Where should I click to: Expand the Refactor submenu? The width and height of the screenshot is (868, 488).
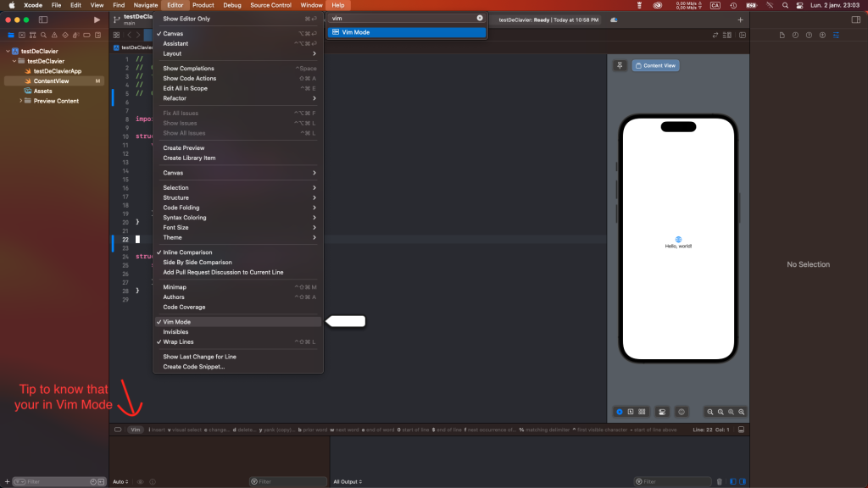[238, 98]
